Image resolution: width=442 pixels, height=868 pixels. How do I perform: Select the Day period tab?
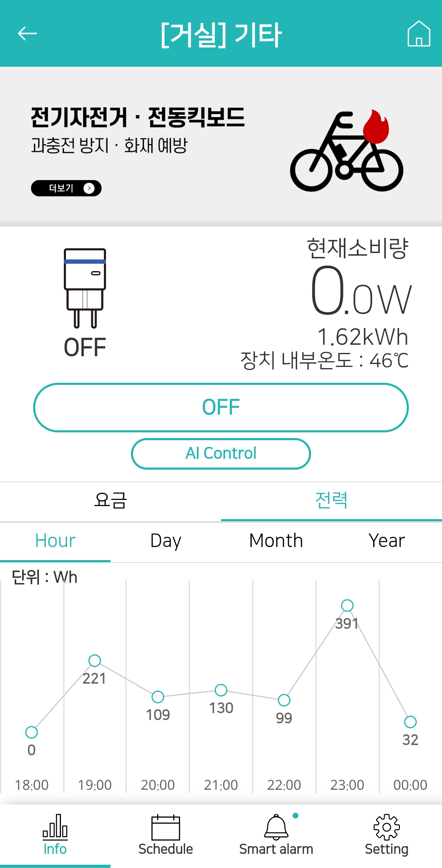166,541
